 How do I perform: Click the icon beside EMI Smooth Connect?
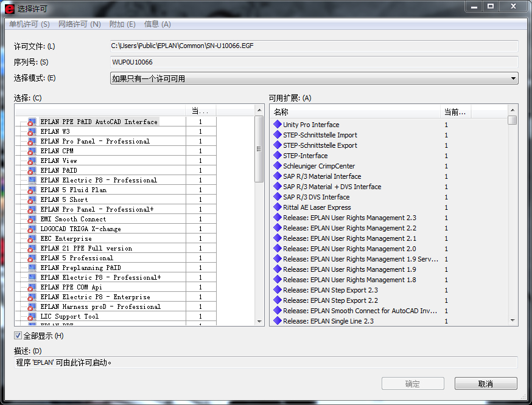(32, 220)
